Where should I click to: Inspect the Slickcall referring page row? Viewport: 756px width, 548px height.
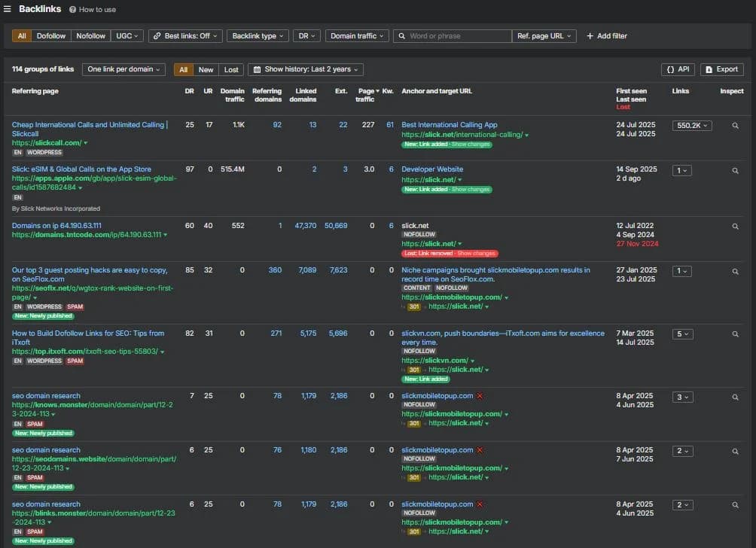[x=735, y=126]
